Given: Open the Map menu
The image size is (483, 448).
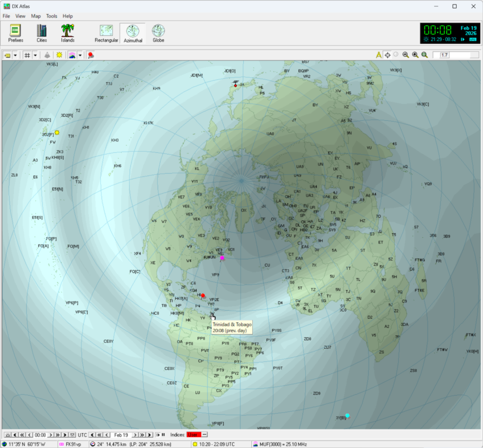Looking at the screenshot, I should (35, 16).
